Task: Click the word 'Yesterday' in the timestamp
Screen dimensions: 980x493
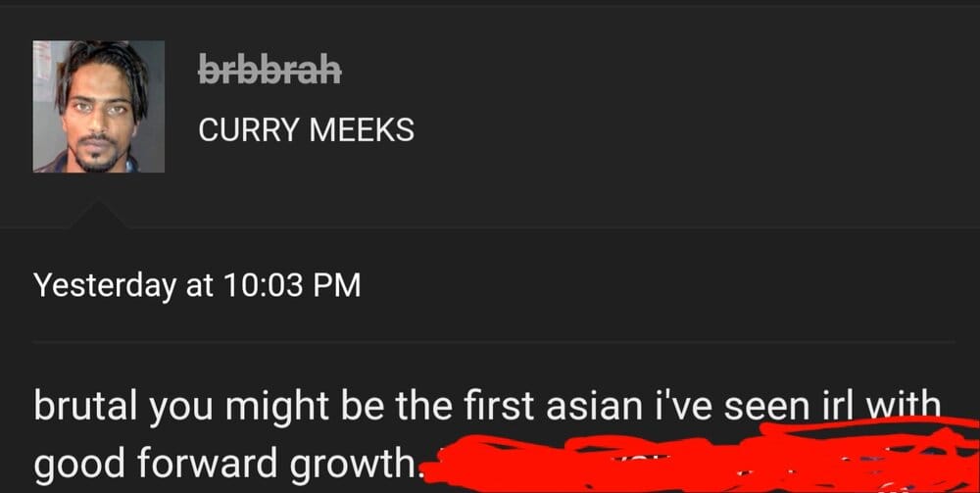Action: (x=105, y=286)
